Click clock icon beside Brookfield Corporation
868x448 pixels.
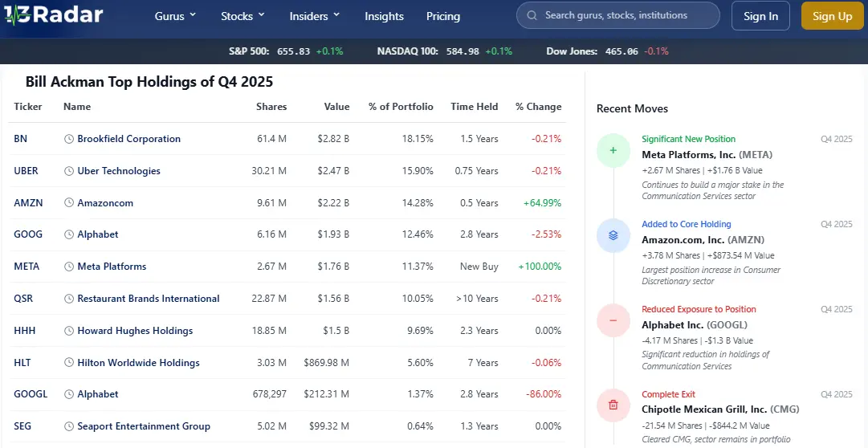(x=69, y=139)
